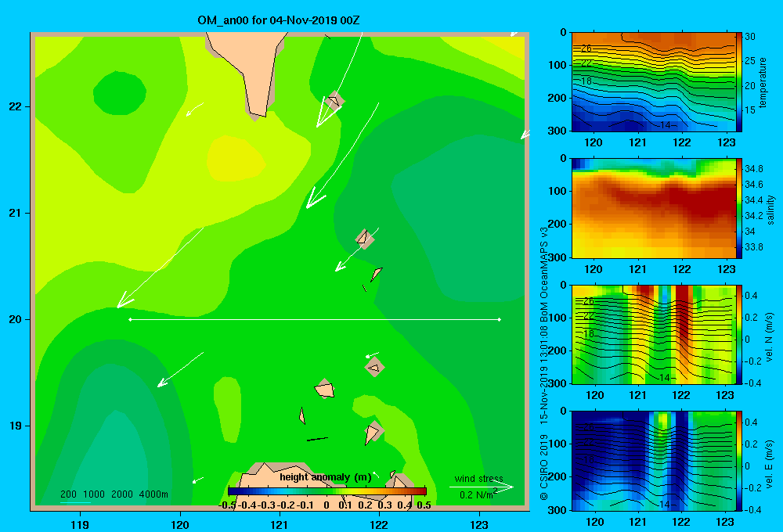Click the salinity color scale bar
Viewport: 783px width, 532px height.
(x=738, y=208)
